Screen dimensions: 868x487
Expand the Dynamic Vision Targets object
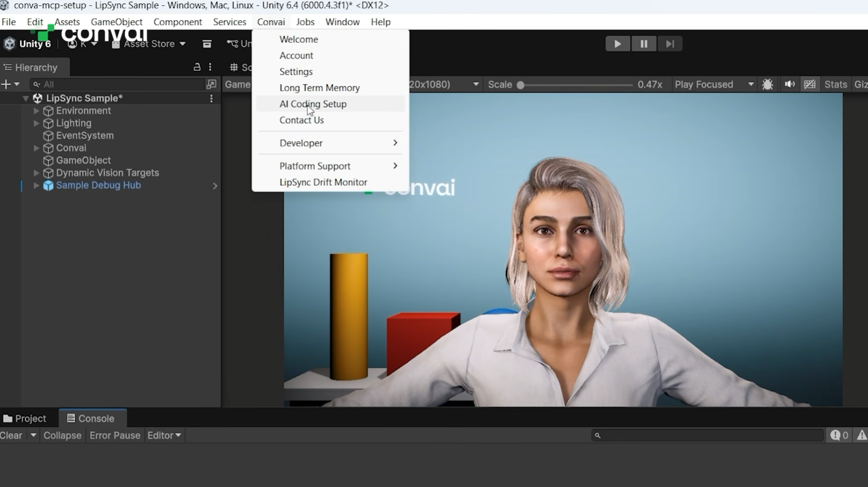coord(36,173)
